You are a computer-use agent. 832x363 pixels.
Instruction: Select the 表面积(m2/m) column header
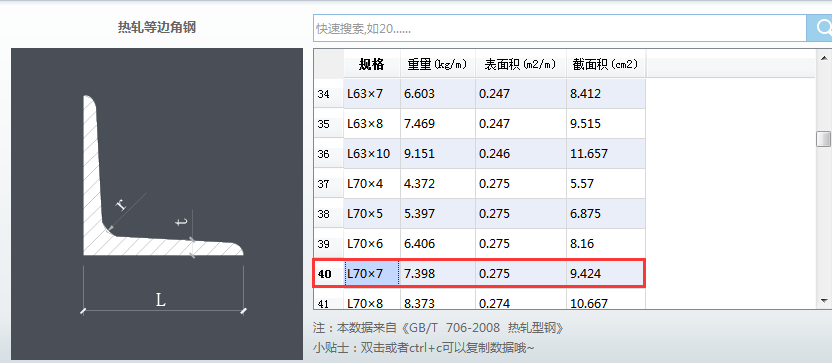(521, 65)
